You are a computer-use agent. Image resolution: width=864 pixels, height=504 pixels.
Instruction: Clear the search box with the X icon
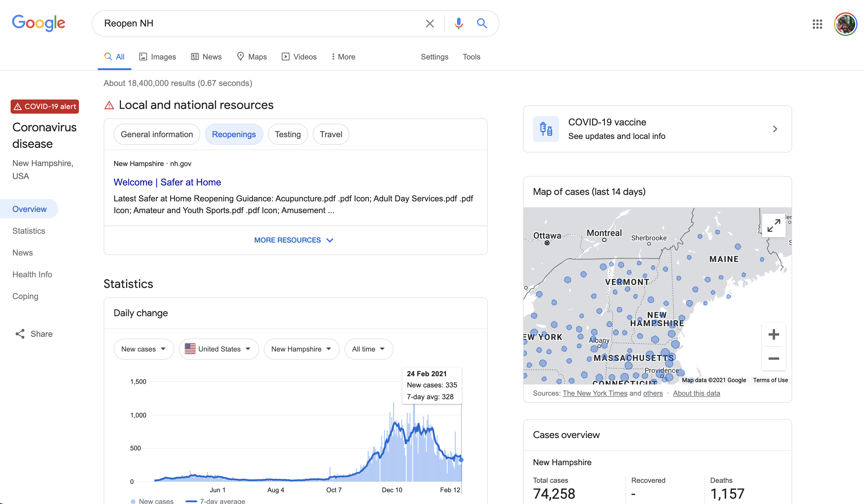[430, 23]
